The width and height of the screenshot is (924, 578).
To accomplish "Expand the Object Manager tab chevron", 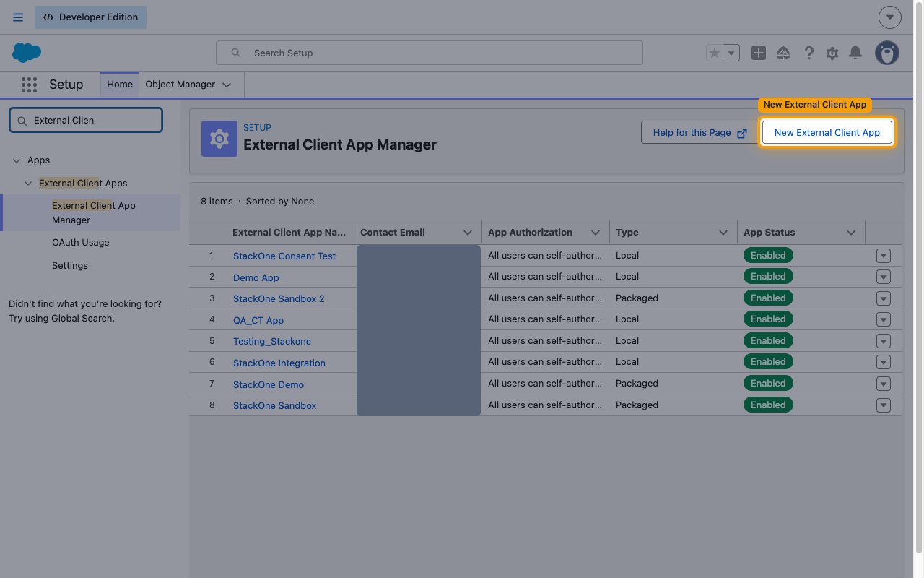I will [x=227, y=85].
